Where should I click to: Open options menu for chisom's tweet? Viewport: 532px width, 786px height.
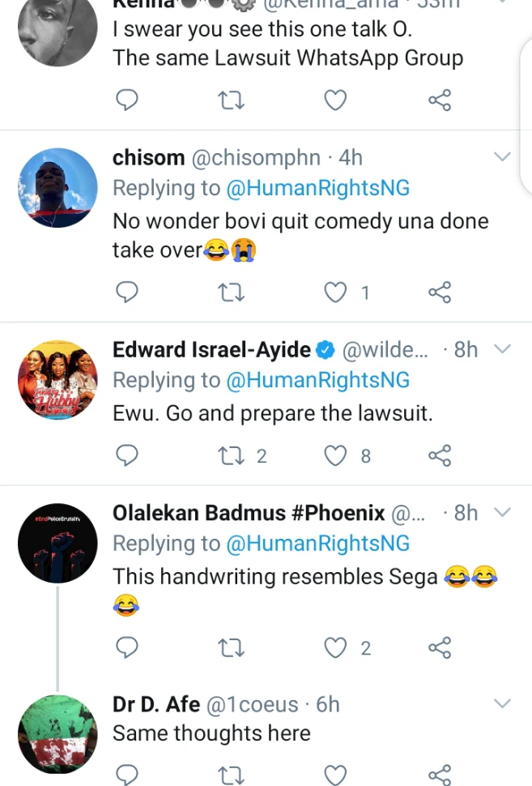click(x=503, y=157)
